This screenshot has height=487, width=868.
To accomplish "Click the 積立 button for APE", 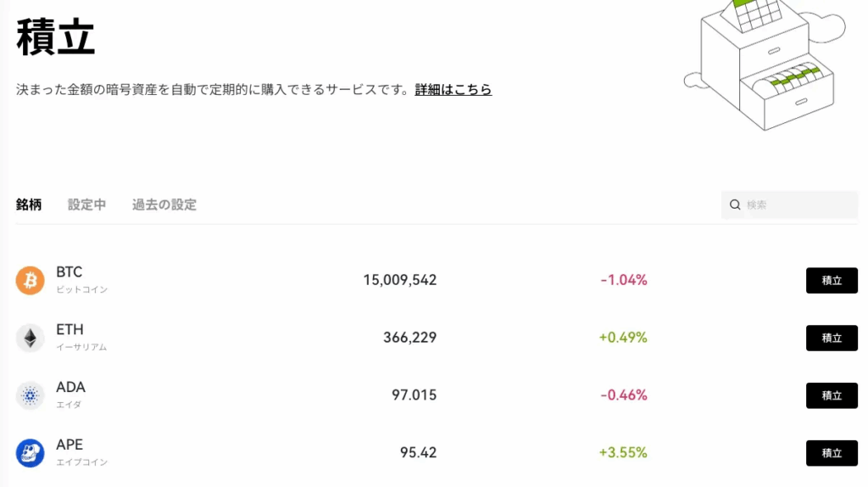I will pyautogui.click(x=832, y=453).
